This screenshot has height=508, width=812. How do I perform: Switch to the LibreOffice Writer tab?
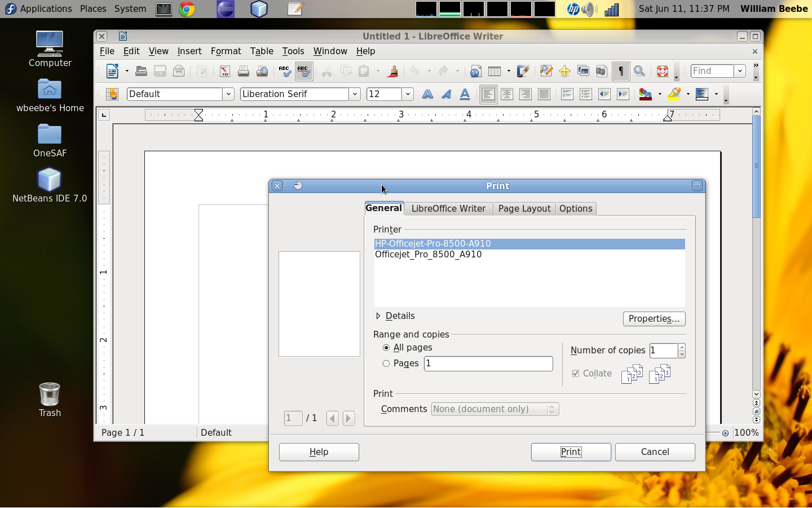448,209
